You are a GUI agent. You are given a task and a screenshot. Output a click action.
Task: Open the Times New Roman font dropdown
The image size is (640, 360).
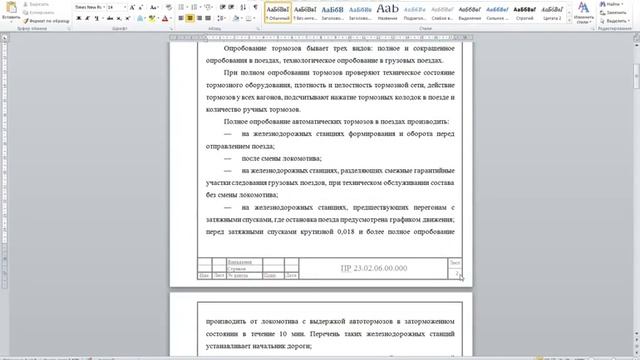(x=104, y=7)
